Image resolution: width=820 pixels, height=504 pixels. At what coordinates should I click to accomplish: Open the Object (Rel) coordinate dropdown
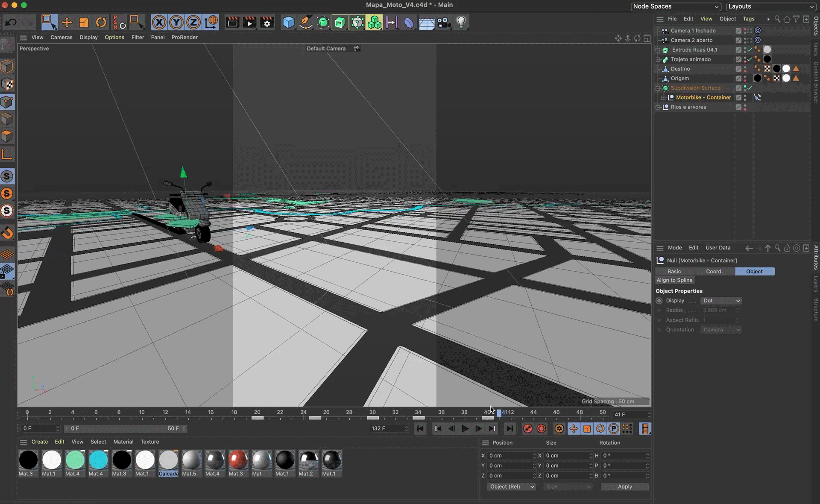(511, 486)
